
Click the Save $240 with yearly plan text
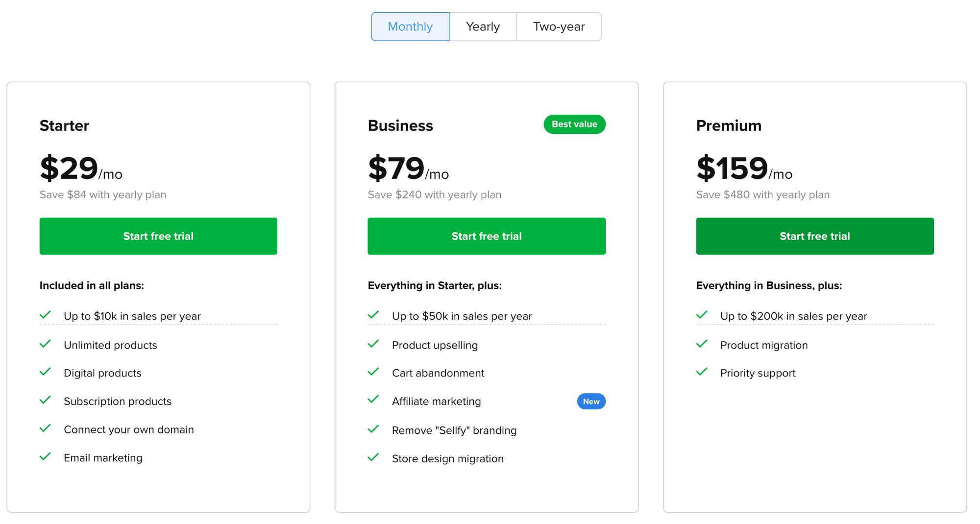[434, 195]
